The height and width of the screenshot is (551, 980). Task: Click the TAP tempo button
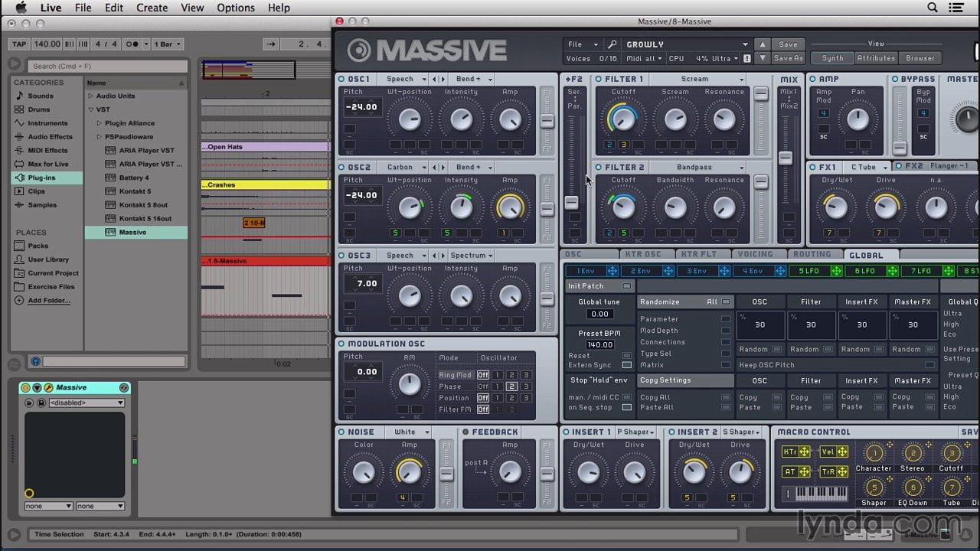click(x=19, y=44)
